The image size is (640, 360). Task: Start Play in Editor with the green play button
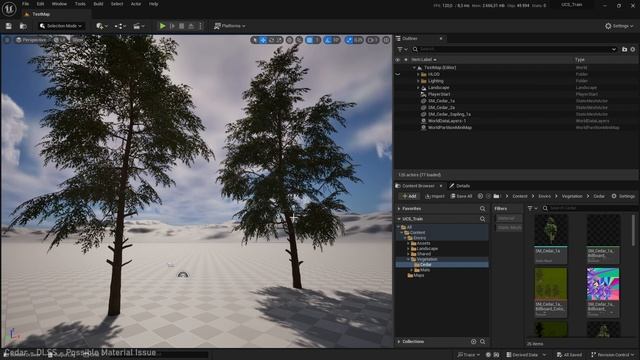162,26
